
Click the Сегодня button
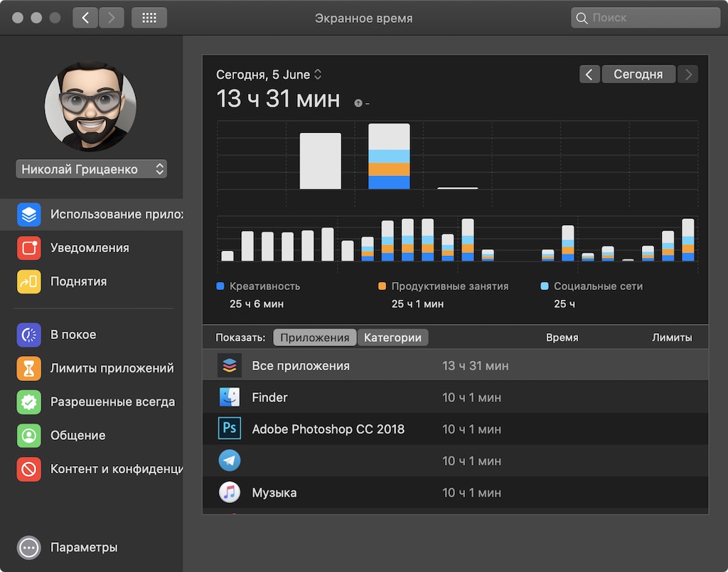(638, 74)
